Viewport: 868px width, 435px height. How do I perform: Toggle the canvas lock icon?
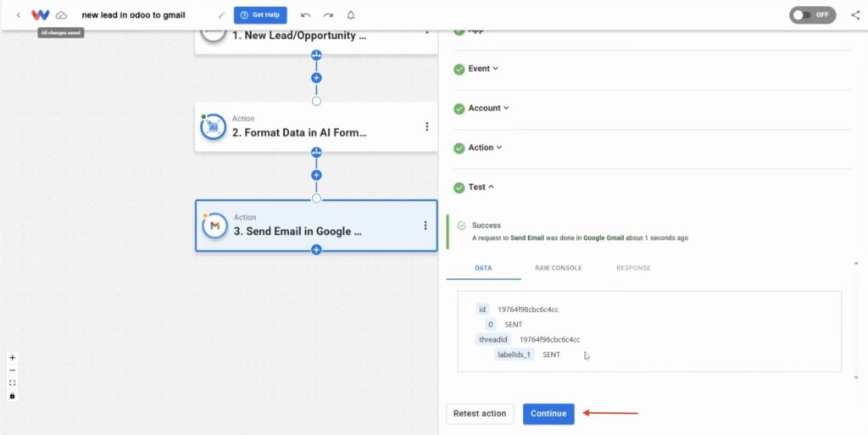coord(12,396)
